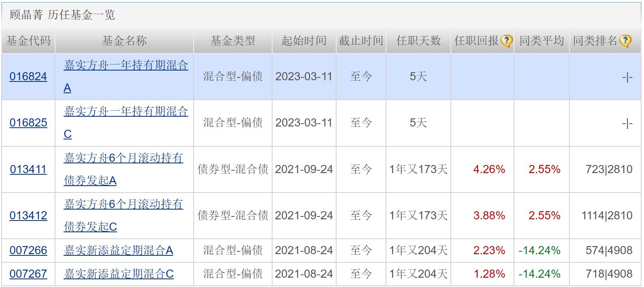
Task: Select ranking 574|4908 cell
Action: pos(609,251)
